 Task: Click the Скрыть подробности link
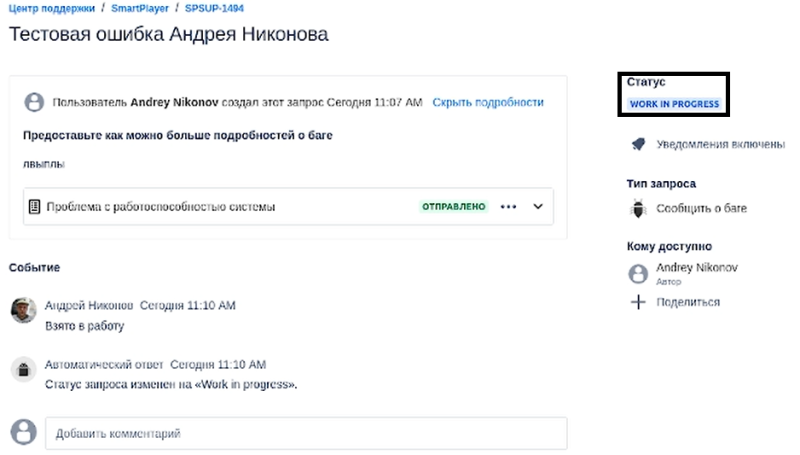[488, 102]
